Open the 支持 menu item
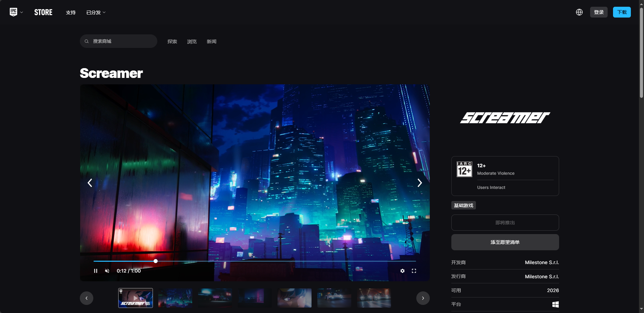644x313 pixels. [x=71, y=12]
